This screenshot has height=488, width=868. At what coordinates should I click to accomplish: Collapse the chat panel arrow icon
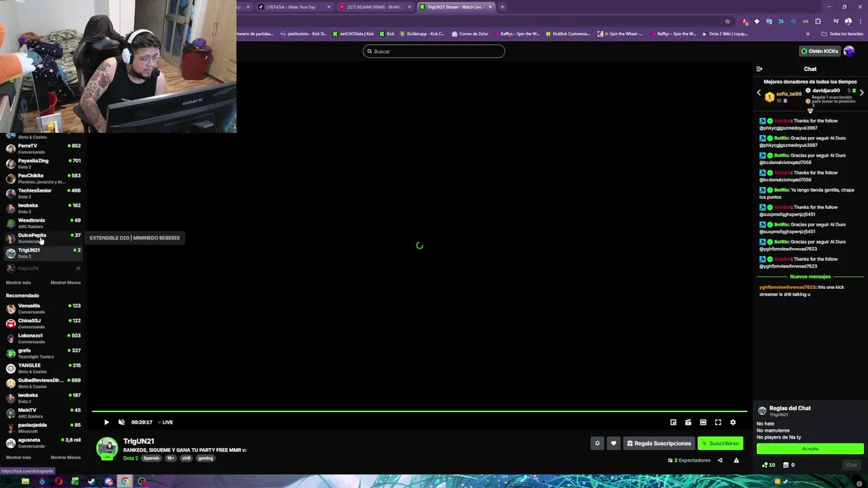tap(759, 69)
